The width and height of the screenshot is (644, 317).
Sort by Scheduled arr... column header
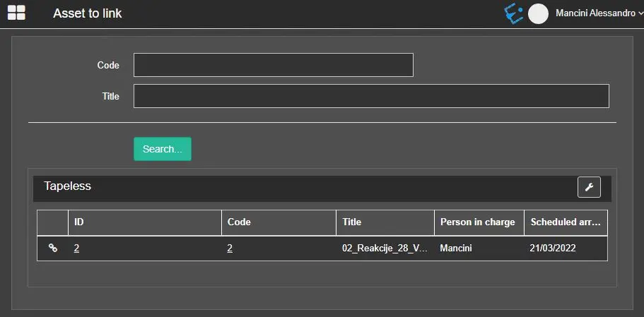click(x=566, y=222)
